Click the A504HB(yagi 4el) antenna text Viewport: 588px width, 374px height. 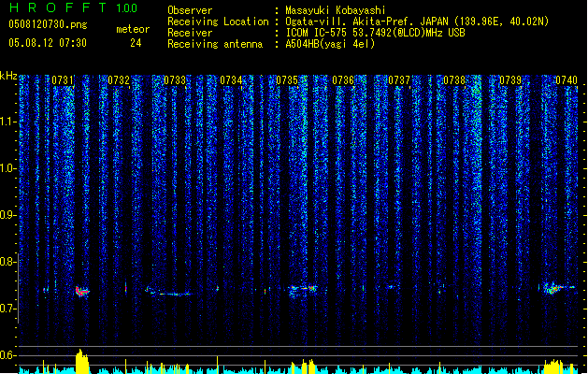point(330,44)
